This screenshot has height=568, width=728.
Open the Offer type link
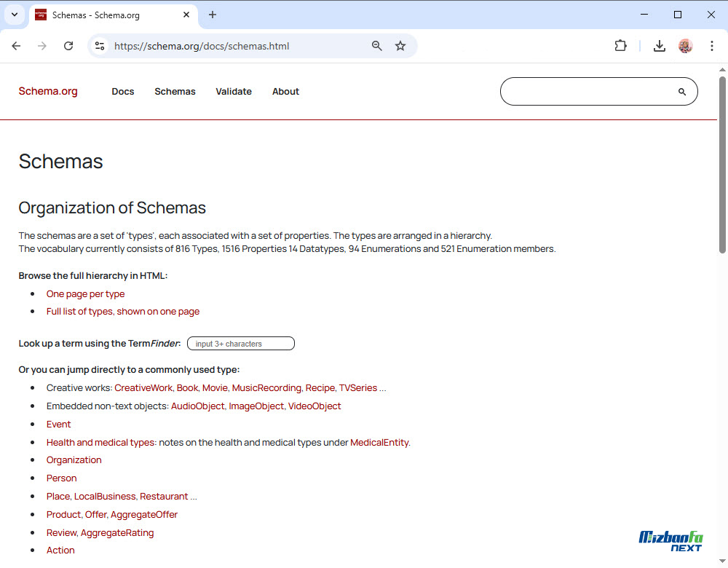[x=96, y=514]
